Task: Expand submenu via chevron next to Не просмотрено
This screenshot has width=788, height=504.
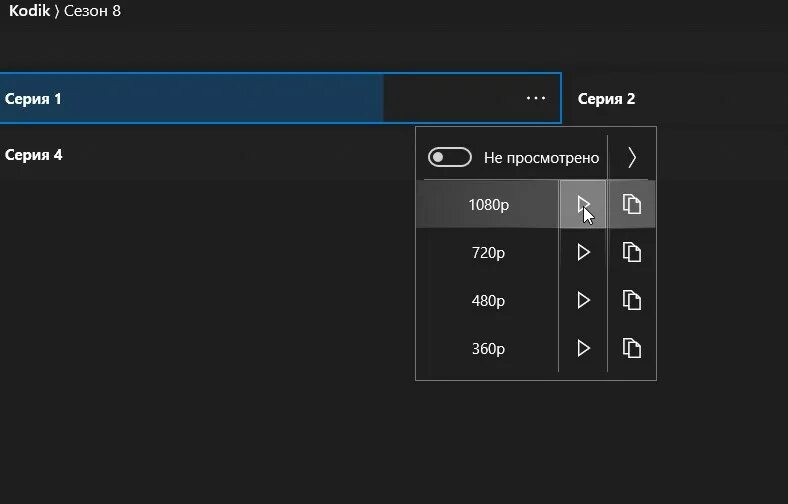Action: pos(632,158)
